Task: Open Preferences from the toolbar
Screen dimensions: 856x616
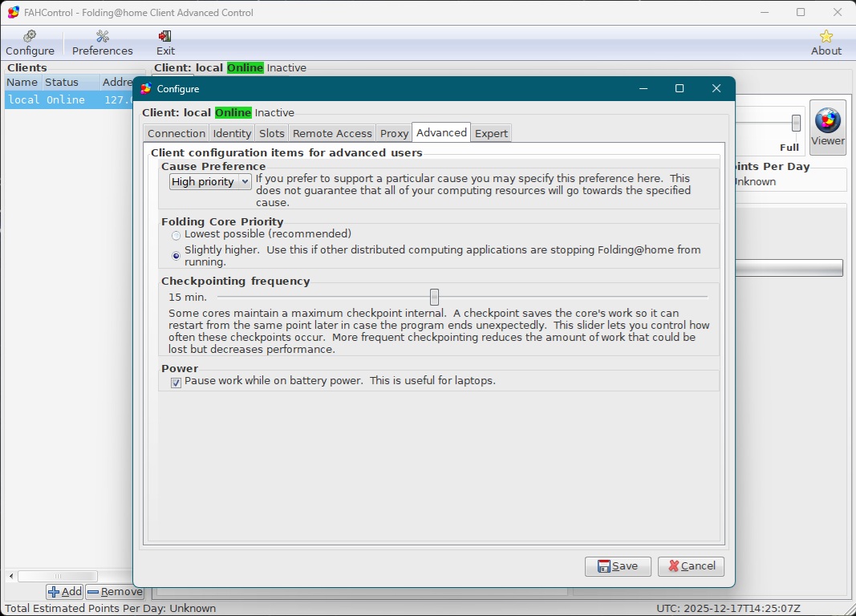Action: click(x=102, y=43)
